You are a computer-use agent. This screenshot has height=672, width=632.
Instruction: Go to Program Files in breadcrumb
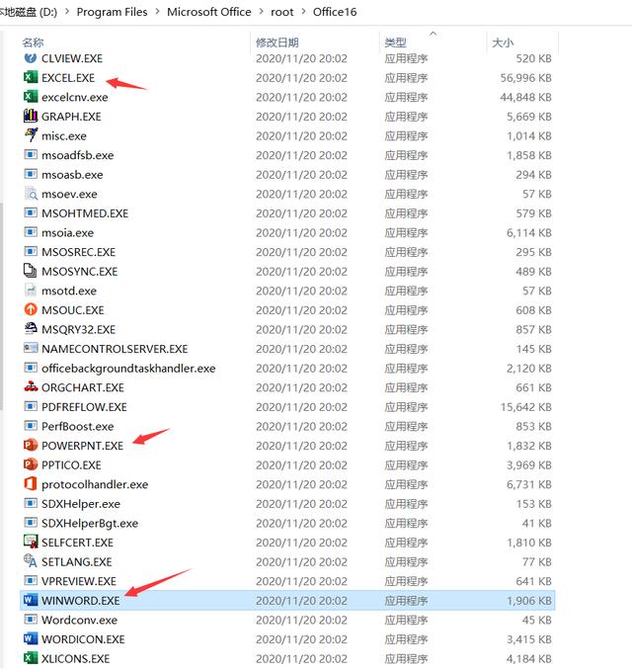click(x=112, y=12)
